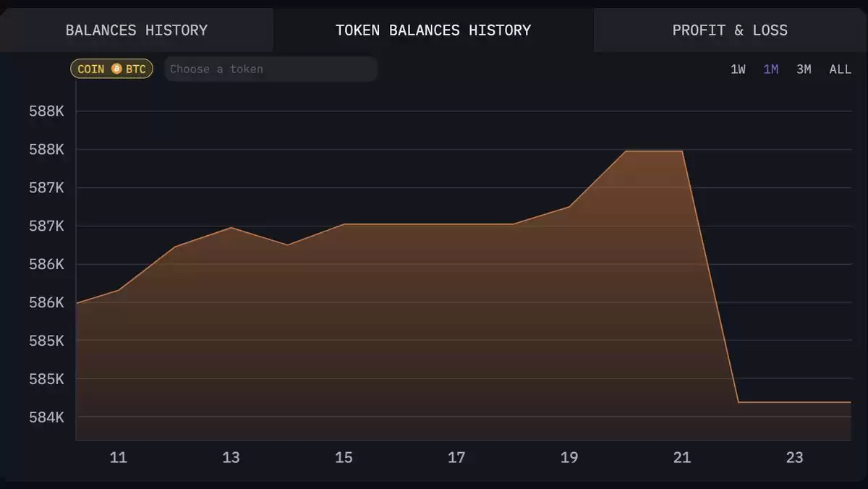This screenshot has height=489, width=868.
Task: Click x-axis date label 21
Action: tap(682, 457)
